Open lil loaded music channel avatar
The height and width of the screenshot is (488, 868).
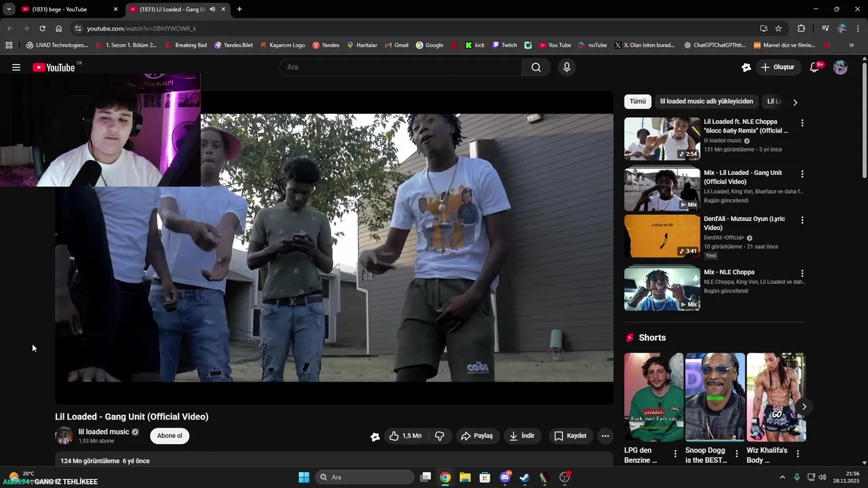pos(64,436)
